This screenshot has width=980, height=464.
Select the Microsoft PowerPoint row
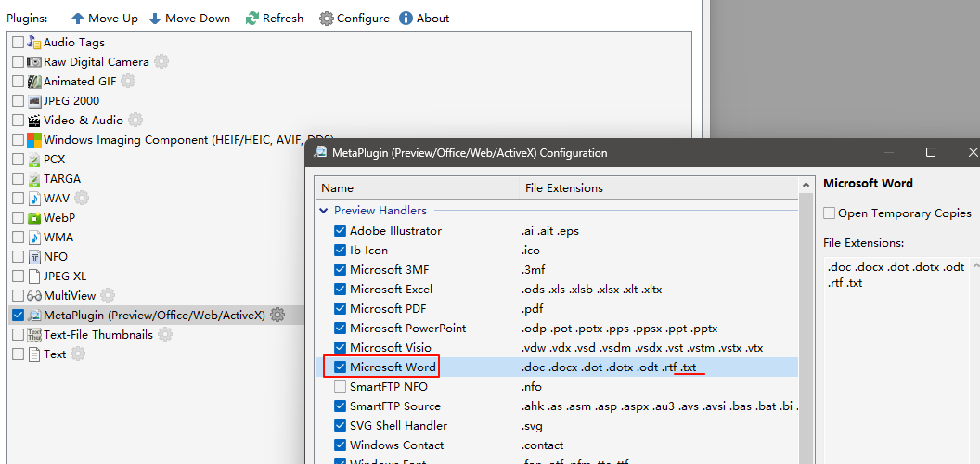558,329
